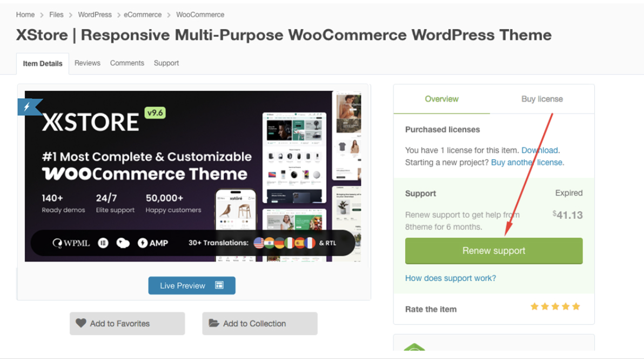Click layout icon on Live Preview button
The width and height of the screenshot is (644, 362).
pyautogui.click(x=219, y=285)
